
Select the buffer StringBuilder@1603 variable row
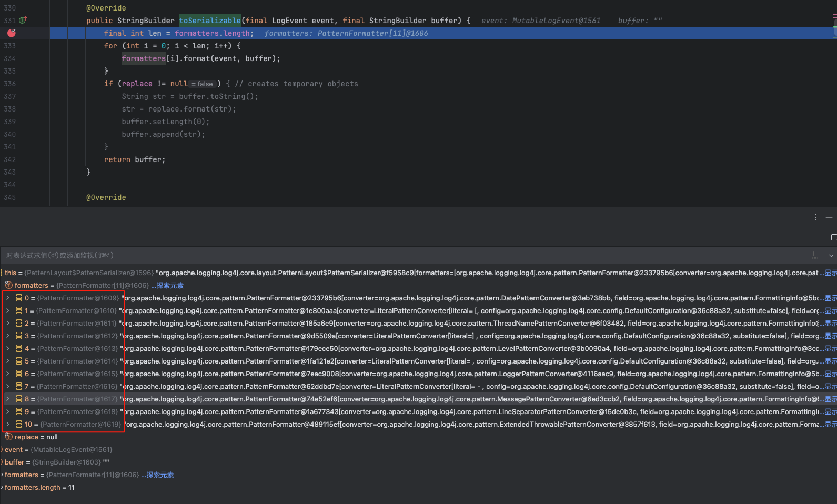56,462
